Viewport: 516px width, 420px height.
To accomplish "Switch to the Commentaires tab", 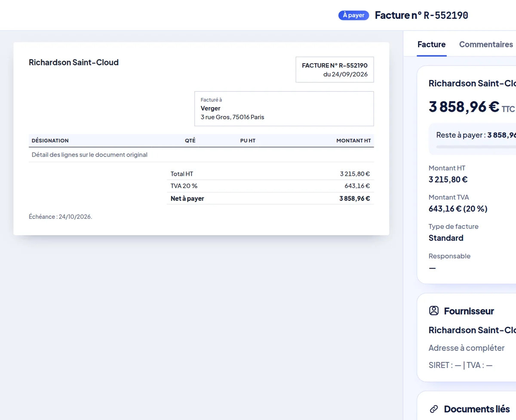I will [x=486, y=44].
